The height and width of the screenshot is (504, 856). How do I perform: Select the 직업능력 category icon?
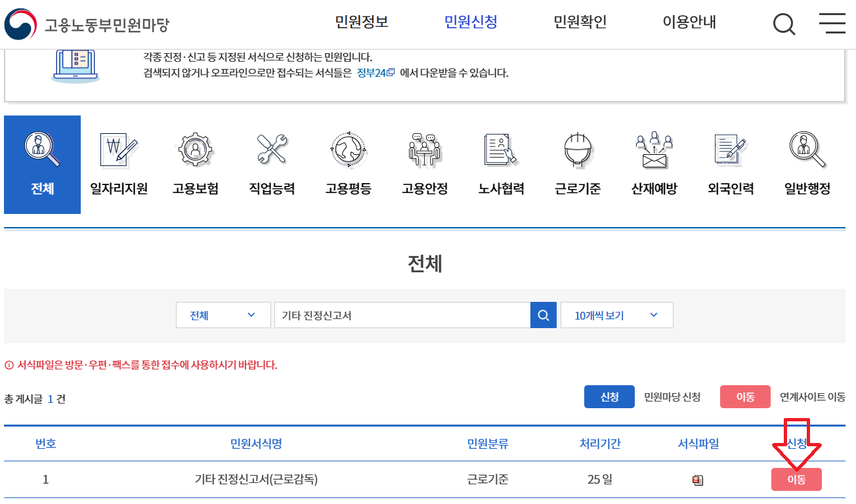click(x=271, y=161)
